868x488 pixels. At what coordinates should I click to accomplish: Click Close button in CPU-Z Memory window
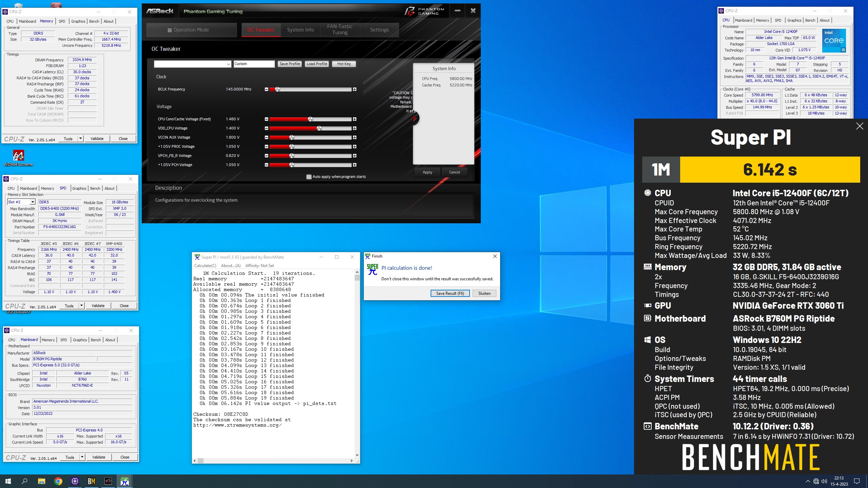pyautogui.click(x=123, y=139)
